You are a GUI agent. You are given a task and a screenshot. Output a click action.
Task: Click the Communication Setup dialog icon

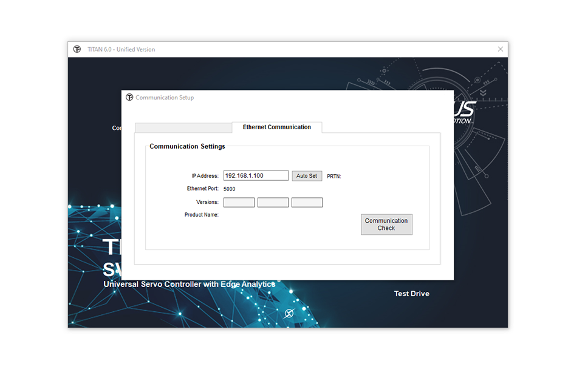pos(129,97)
